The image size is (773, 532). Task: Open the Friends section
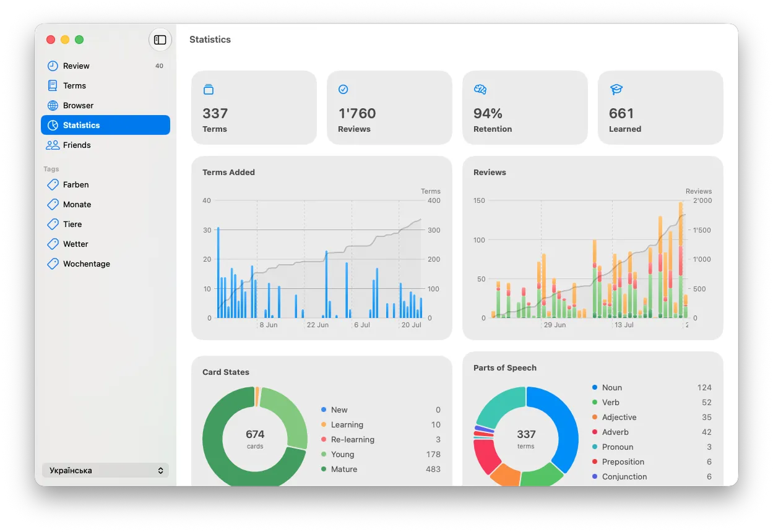click(x=105, y=145)
